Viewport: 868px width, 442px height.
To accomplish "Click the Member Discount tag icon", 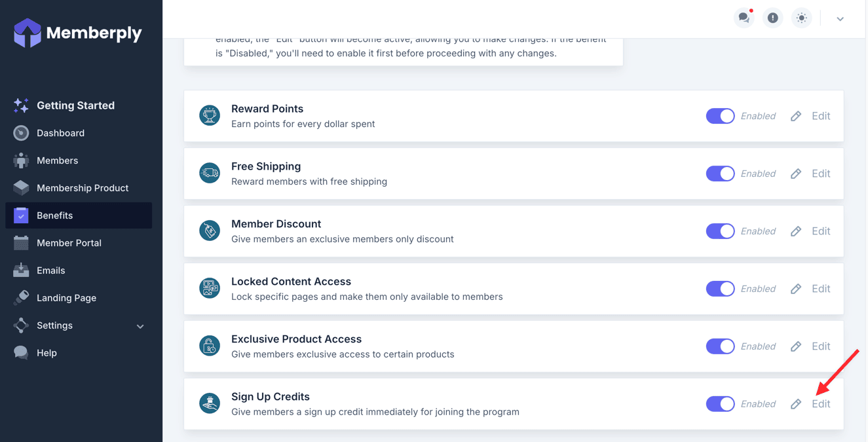I will (210, 230).
